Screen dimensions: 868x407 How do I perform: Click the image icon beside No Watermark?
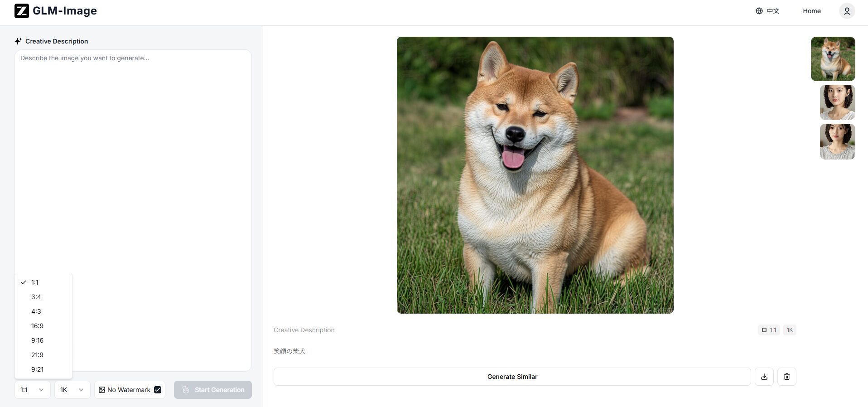[x=102, y=390]
